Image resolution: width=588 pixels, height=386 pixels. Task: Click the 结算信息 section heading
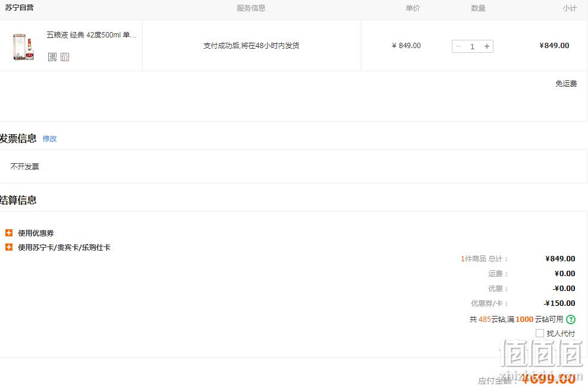(18, 200)
